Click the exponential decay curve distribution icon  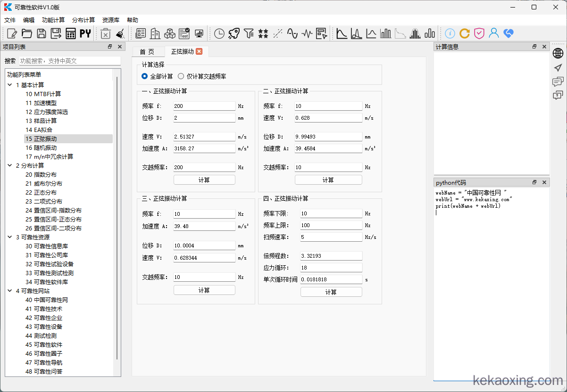pyautogui.click(x=342, y=33)
